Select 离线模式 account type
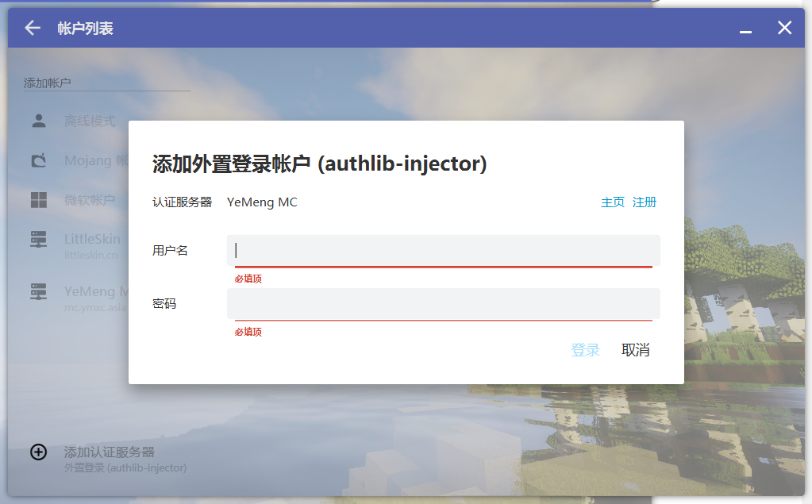Viewport: 812px width, 504px height. [90, 121]
